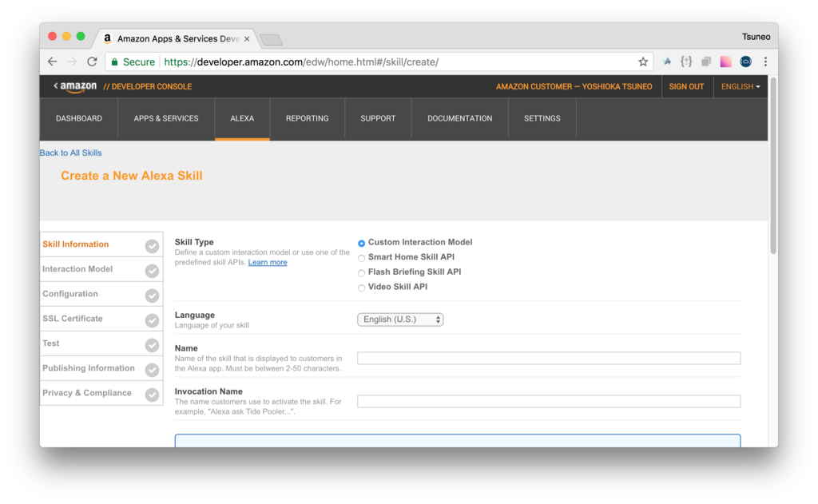Screen dimensions: 818x504
Task: Click the skill Name input field
Action: coord(549,359)
